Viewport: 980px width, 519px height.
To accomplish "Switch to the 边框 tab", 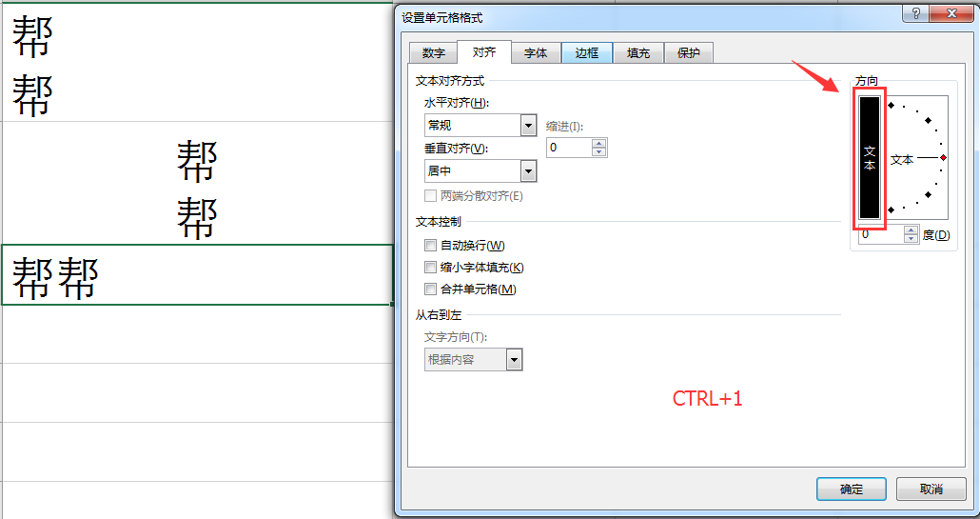I will [587, 53].
